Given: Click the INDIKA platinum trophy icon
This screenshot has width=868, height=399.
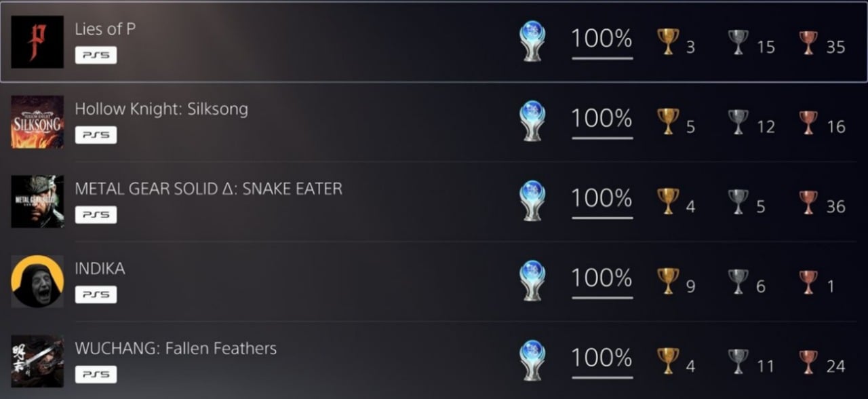Looking at the screenshot, I should coord(532,280).
